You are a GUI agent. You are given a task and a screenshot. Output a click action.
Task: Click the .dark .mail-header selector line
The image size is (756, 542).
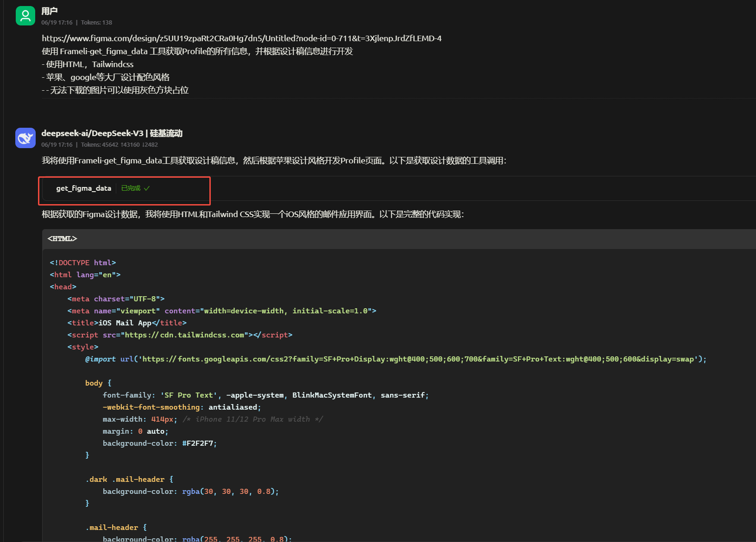tap(129, 480)
